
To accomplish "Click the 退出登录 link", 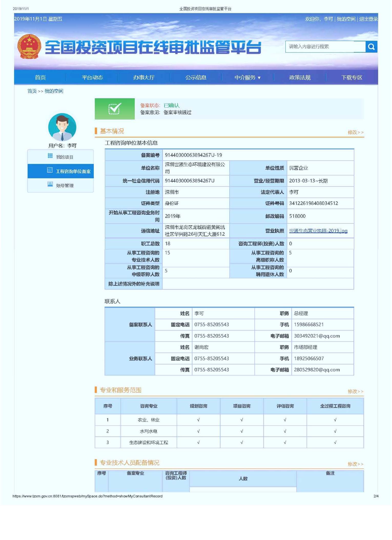I will [x=368, y=19].
